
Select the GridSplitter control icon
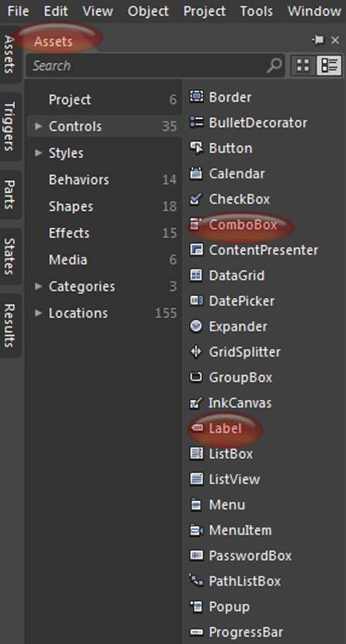[x=196, y=351]
